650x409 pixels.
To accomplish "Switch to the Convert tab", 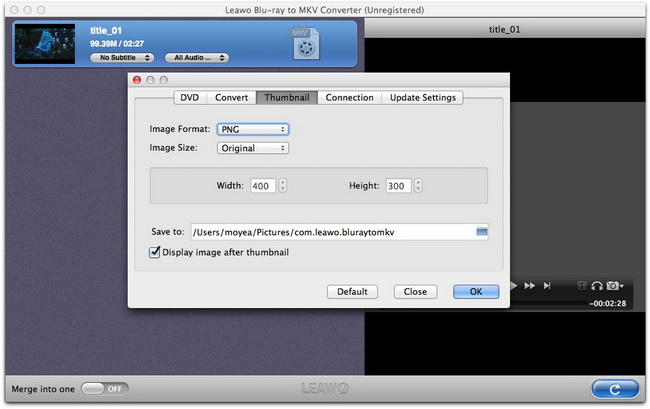I will point(231,97).
